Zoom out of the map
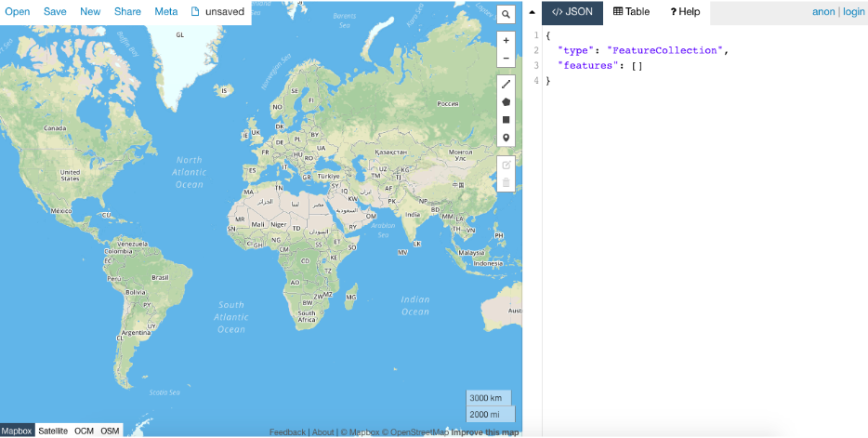868x438 pixels. [x=506, y=59]
